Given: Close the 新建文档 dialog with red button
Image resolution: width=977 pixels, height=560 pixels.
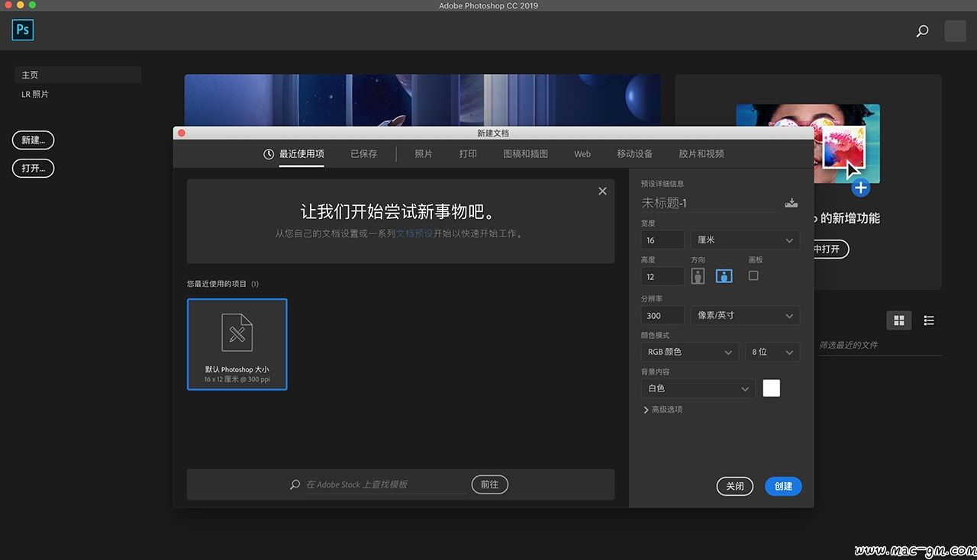Looking at the screenshot, I should 182,133.
